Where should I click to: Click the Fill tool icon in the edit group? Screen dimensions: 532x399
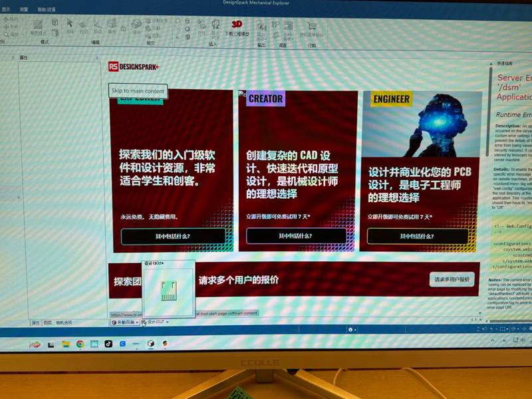[x=112, y=25]
